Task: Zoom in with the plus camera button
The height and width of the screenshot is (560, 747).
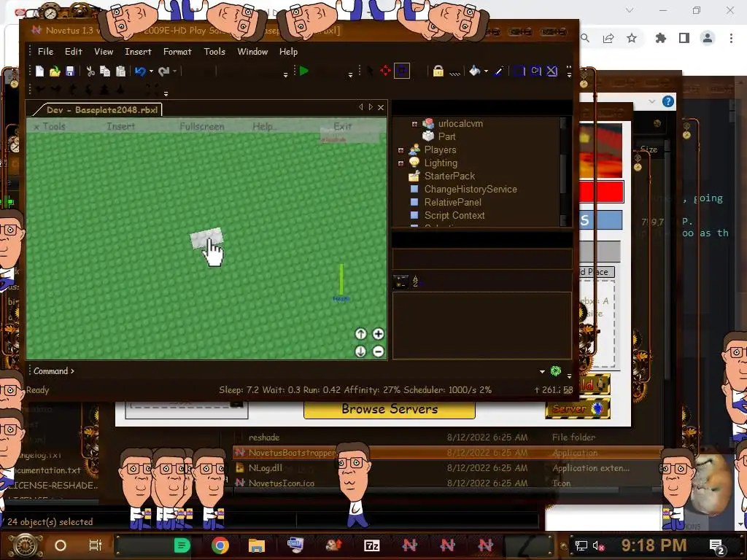Action: click(x=379, y=334)
